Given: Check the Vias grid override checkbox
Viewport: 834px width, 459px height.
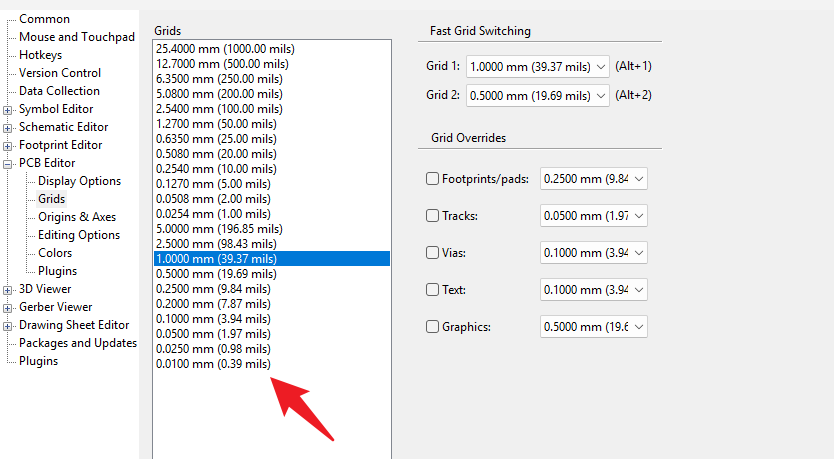Looking at the screenshot, I should coord(433,253).
